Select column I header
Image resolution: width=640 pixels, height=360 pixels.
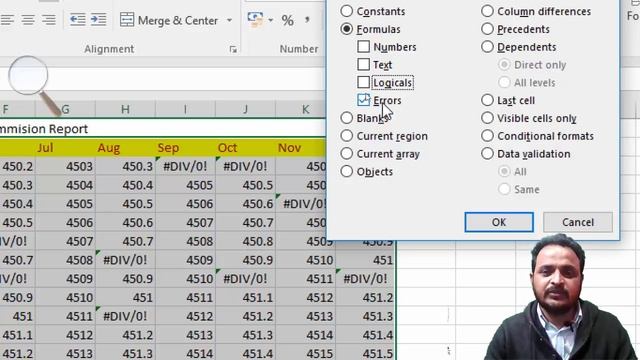pos(185,109)
